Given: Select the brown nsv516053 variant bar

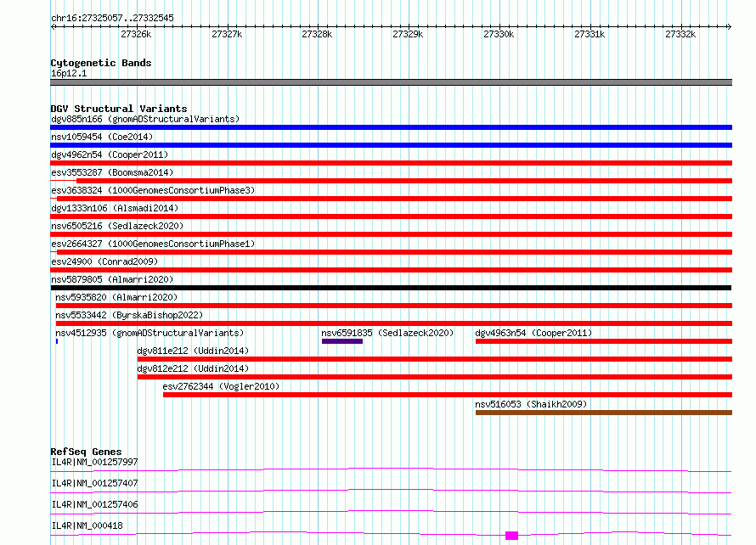Looking at the screenshot, I should coord(604,413).
